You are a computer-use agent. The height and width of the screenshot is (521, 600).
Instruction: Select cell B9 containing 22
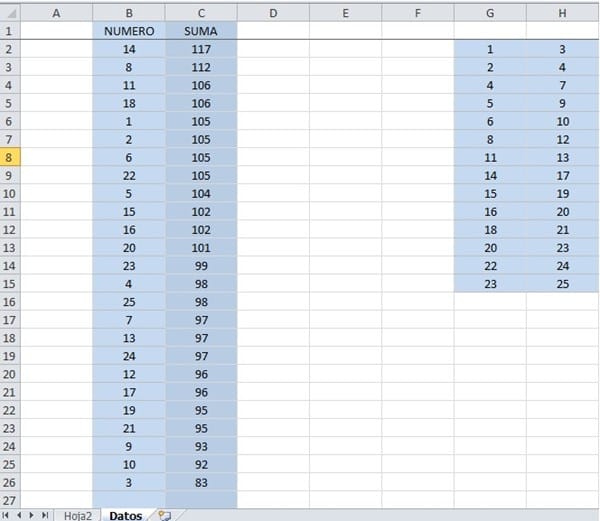129,175
